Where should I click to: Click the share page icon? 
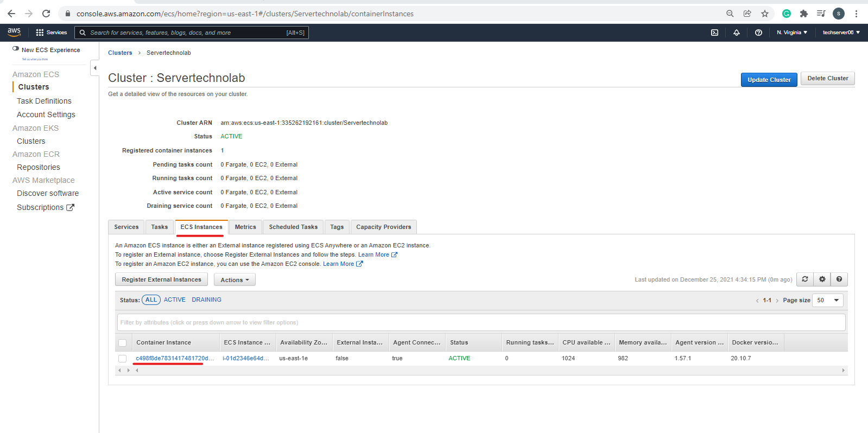747,14
